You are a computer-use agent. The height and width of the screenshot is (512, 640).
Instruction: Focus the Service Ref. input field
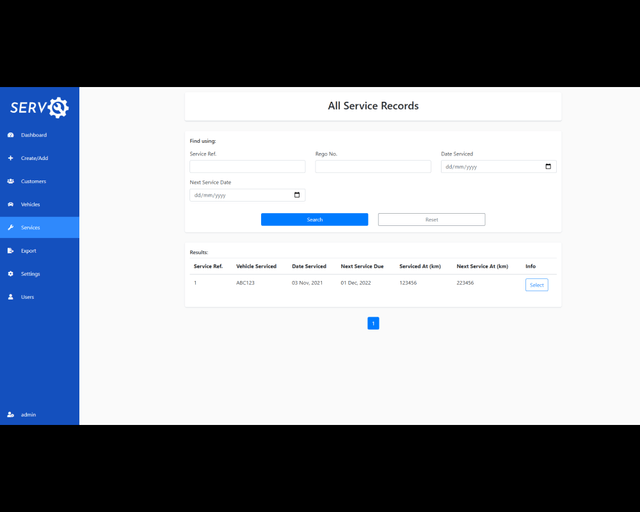click(247, 167)
